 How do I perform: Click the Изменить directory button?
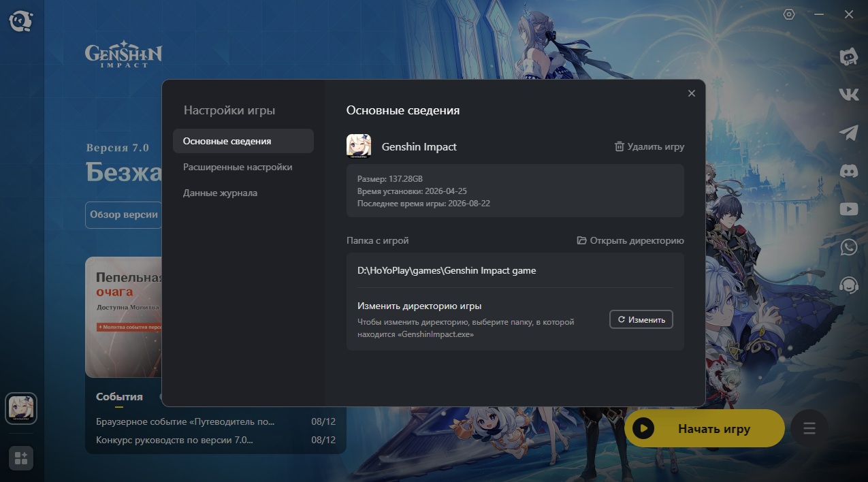(x=641, y=319)
